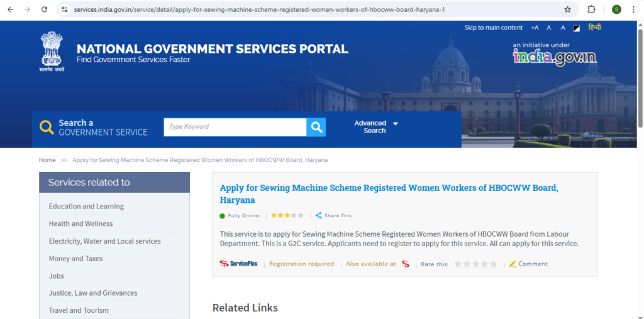Click the Fully Online status label

coord(243,215)
